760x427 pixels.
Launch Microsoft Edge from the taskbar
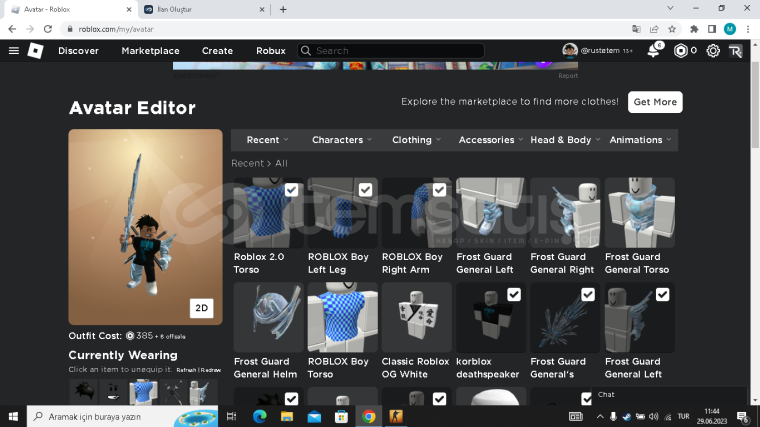pyautogui.click(x=260, y=417)
